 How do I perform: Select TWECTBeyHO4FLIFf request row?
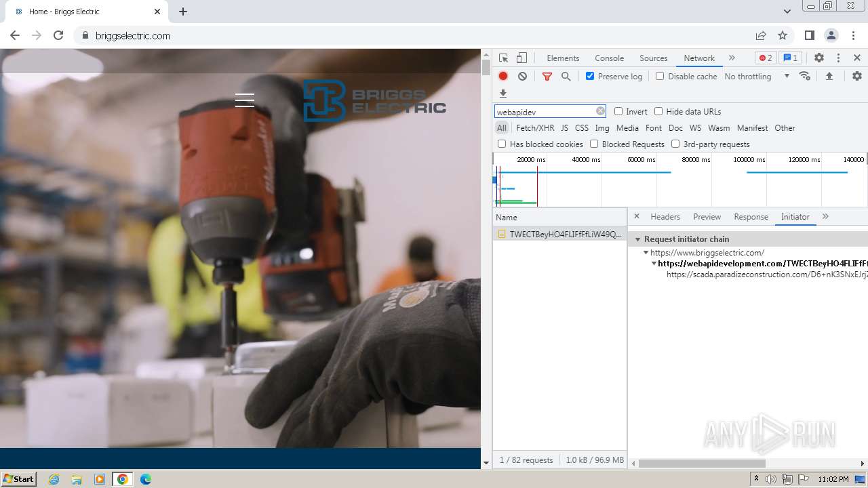coord(560,234)
